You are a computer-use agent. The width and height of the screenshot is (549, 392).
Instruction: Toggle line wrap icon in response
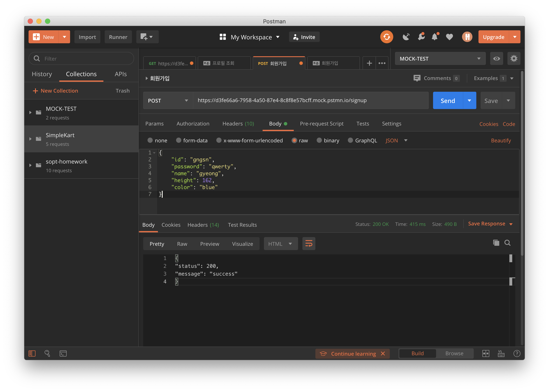pyautogui.click(x=309, y=244)
